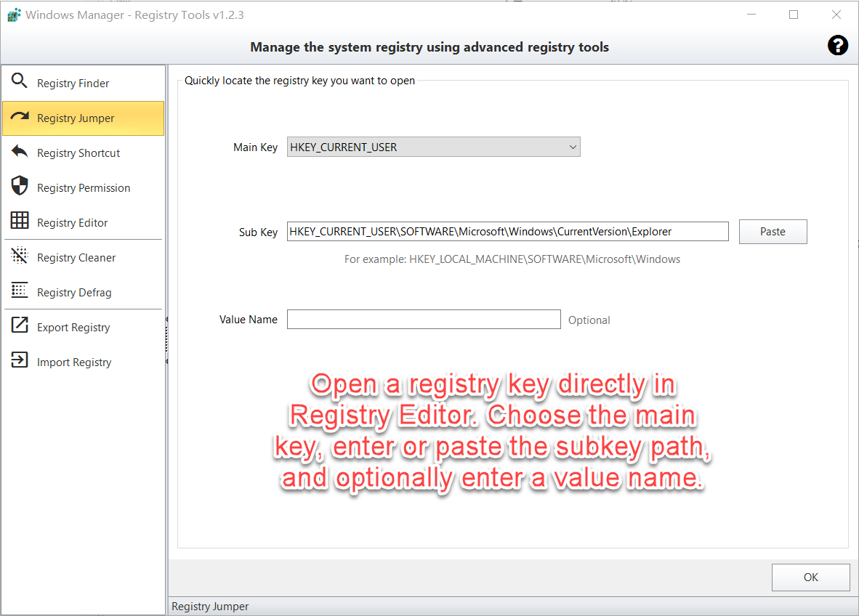Focus the Sub Key path field
The width and height of the screenshot is (859, 616).
coord(507,232)
